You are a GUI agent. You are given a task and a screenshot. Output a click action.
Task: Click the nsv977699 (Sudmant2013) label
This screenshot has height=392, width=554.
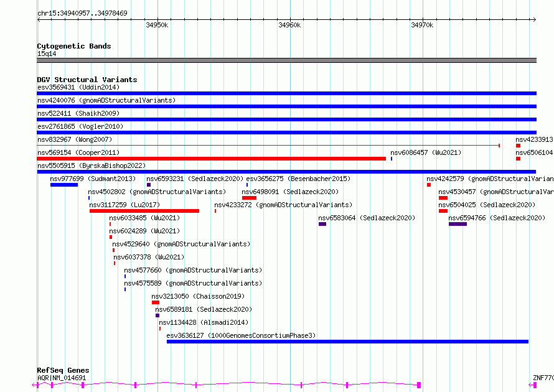(93, 179)
